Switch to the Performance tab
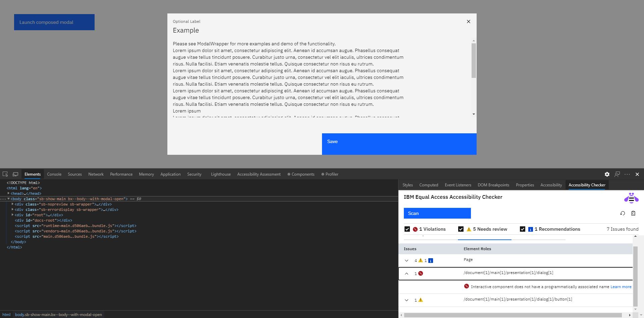Screen dimensions: 644x318 pyautogui.click(x=121, y=174)
